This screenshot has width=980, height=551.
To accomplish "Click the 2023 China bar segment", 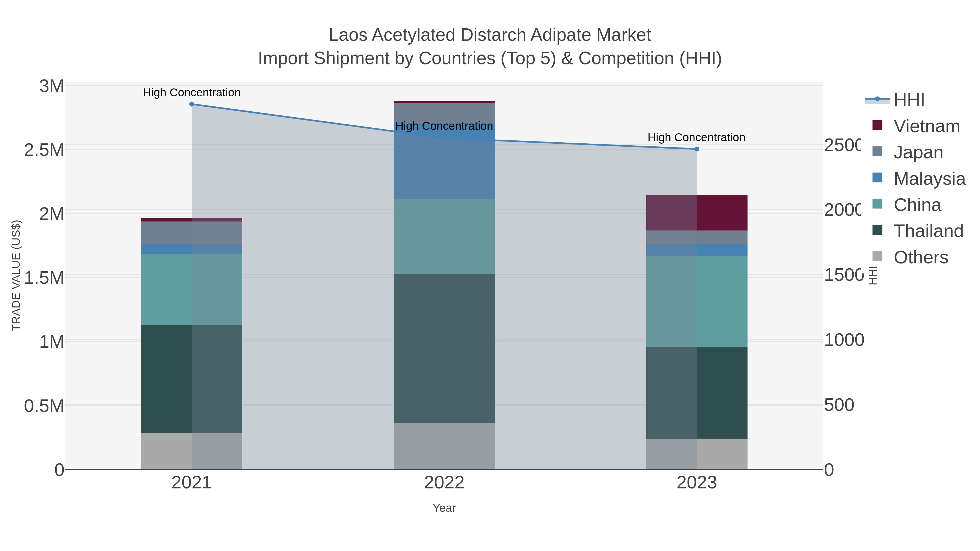I will [697, 301].
